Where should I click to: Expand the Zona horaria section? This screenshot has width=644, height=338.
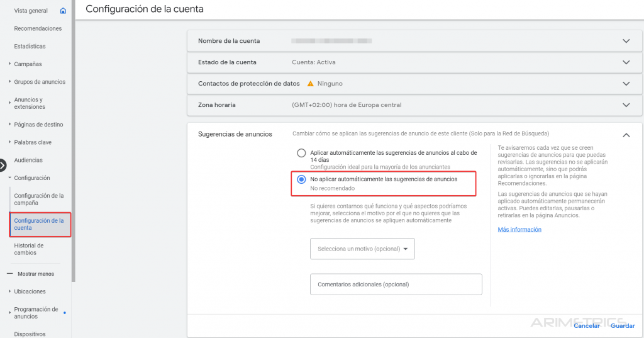(x=626, y=105)
